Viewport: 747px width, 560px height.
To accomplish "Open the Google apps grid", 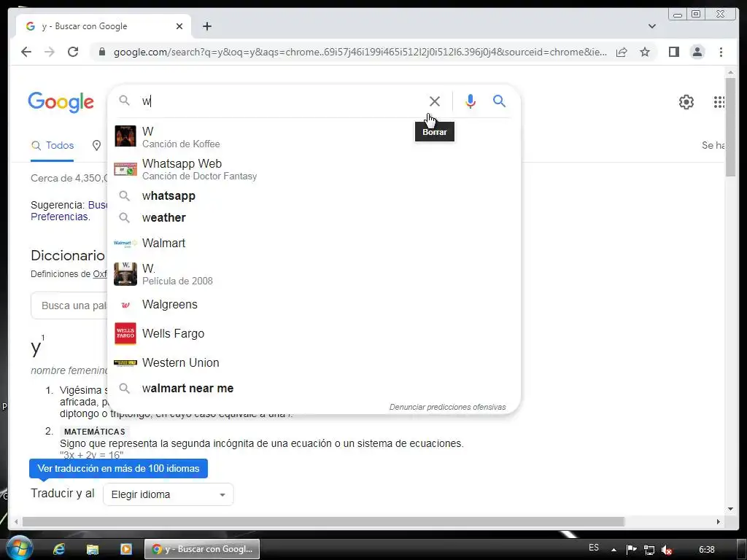I will coord(719,102).
